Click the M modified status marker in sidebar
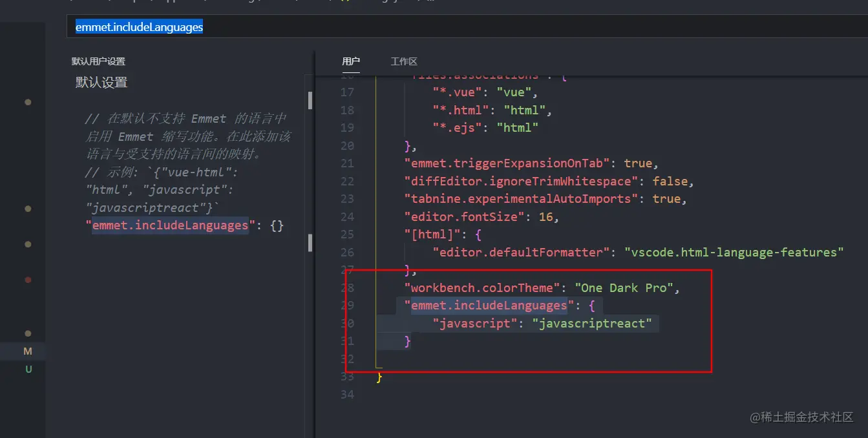The image size is (868, 438). tap(28, 351)
